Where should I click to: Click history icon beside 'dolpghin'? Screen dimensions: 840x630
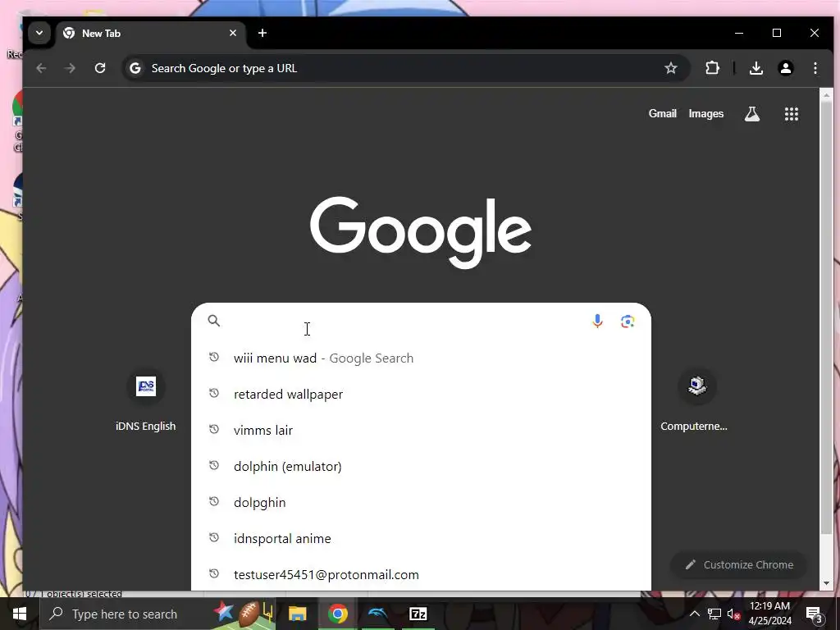click(x=214, y=501)
